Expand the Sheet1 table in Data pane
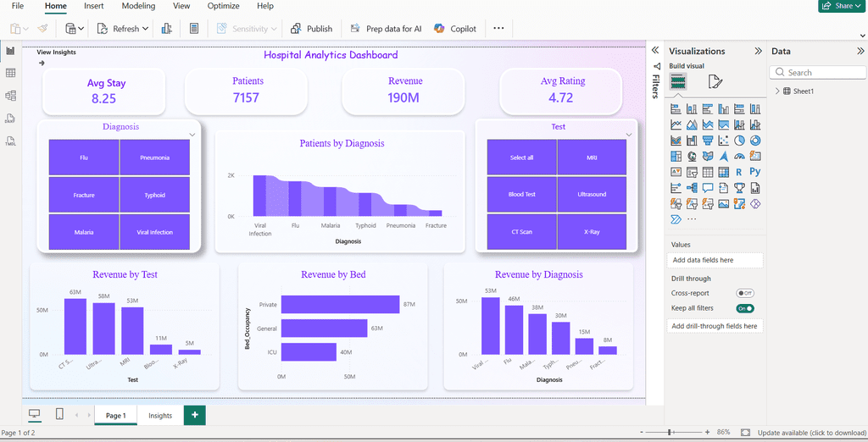Screen dimensions: 868x442 (x=777, y=91)
